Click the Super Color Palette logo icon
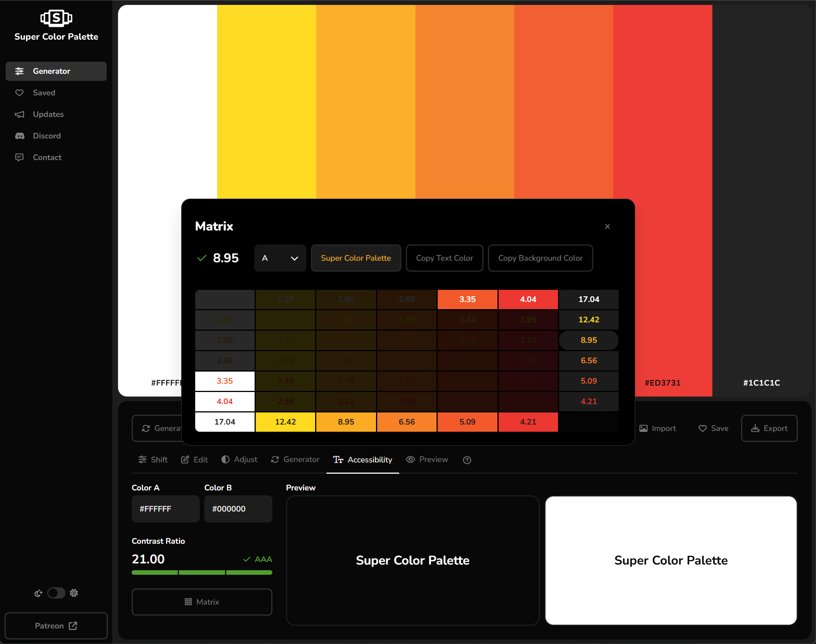 (x=56, y=18)
